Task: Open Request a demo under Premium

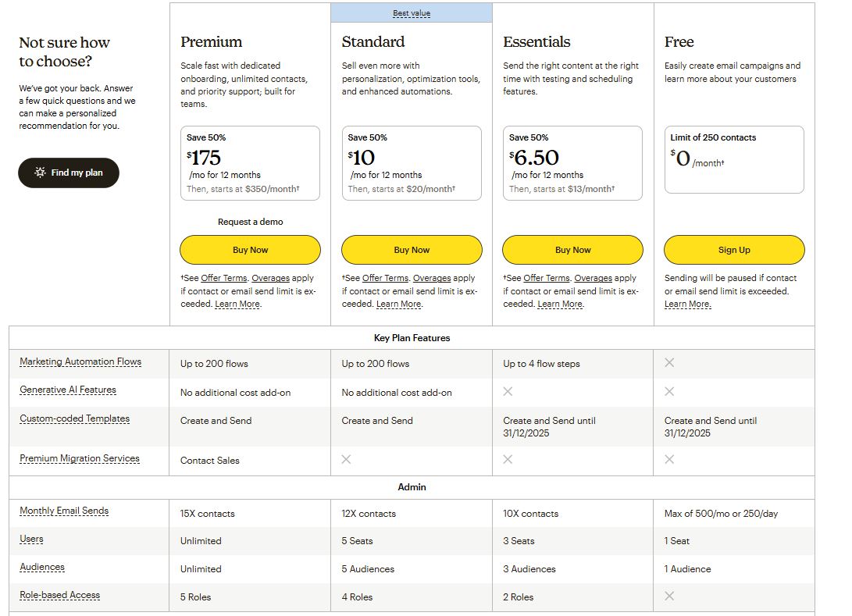Action: (250, 222)
